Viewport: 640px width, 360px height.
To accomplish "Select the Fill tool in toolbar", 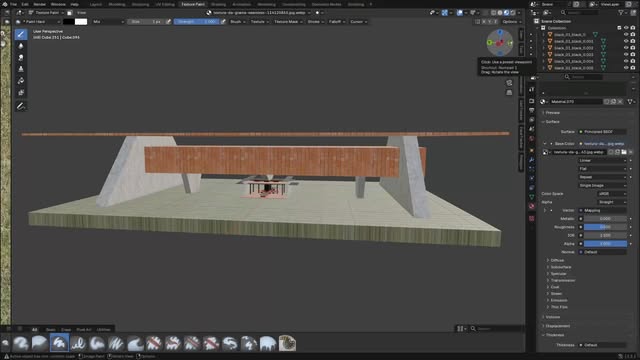I will [21, 81].
